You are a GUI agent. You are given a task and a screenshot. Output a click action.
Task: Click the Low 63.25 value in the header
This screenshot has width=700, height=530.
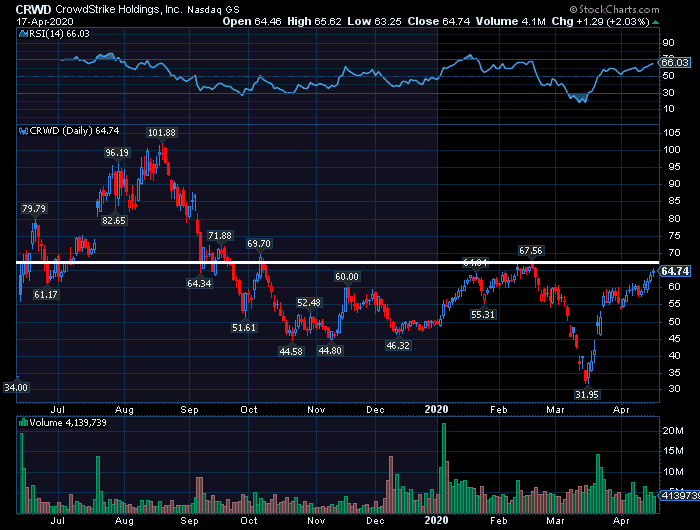pos(374,21)
